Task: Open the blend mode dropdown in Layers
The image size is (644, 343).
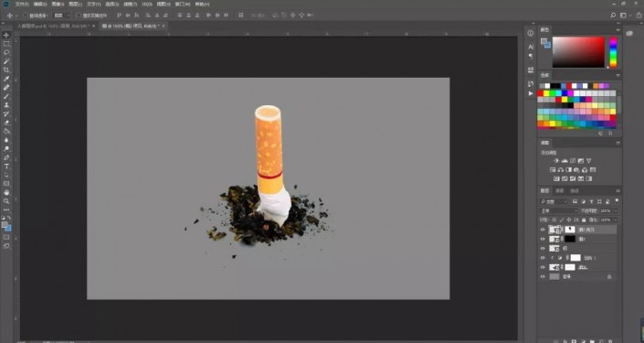Action: click(558, 210)
